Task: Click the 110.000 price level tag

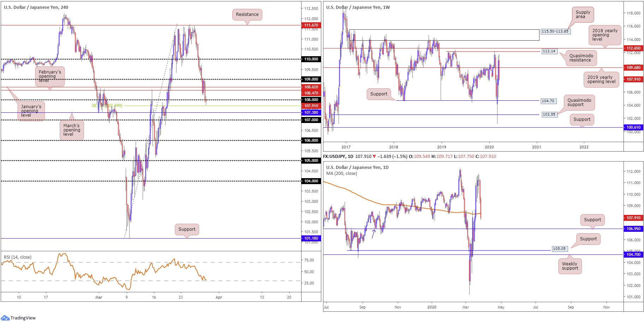Action: 311,59
